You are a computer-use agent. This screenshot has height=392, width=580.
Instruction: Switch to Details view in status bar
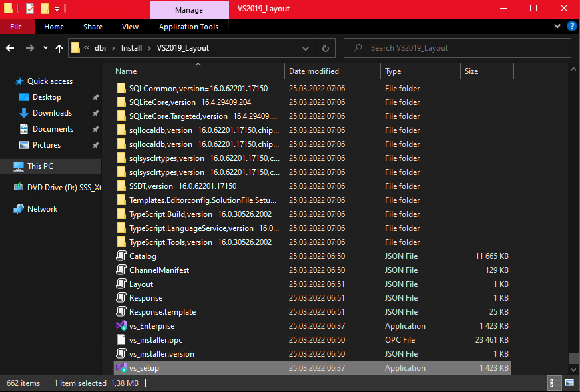point(553,383)
